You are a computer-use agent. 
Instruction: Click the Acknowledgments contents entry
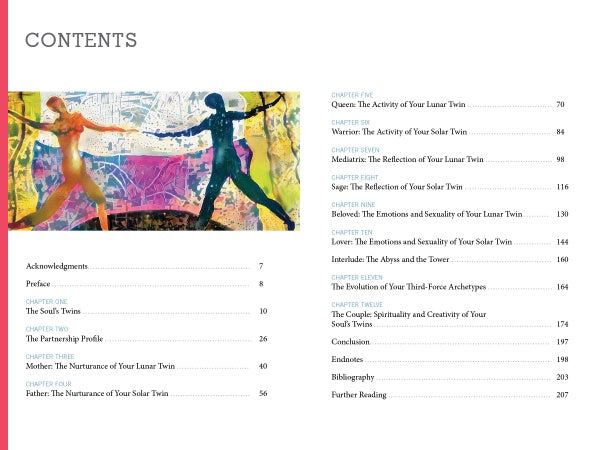(57, 267)
